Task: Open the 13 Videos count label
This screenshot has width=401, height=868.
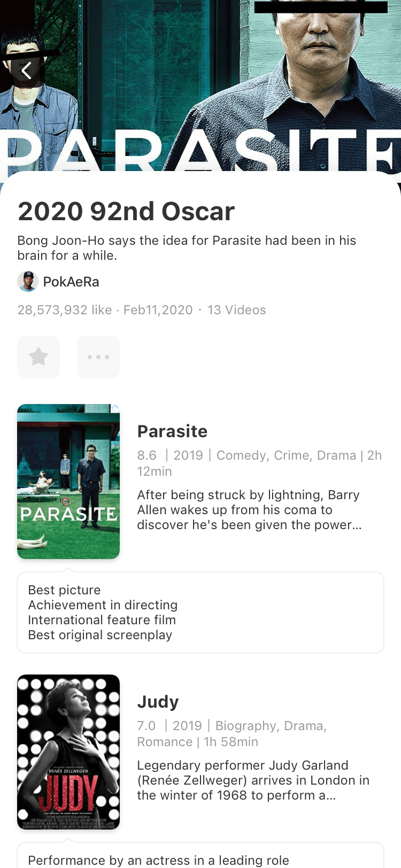Action: point(236,310)
